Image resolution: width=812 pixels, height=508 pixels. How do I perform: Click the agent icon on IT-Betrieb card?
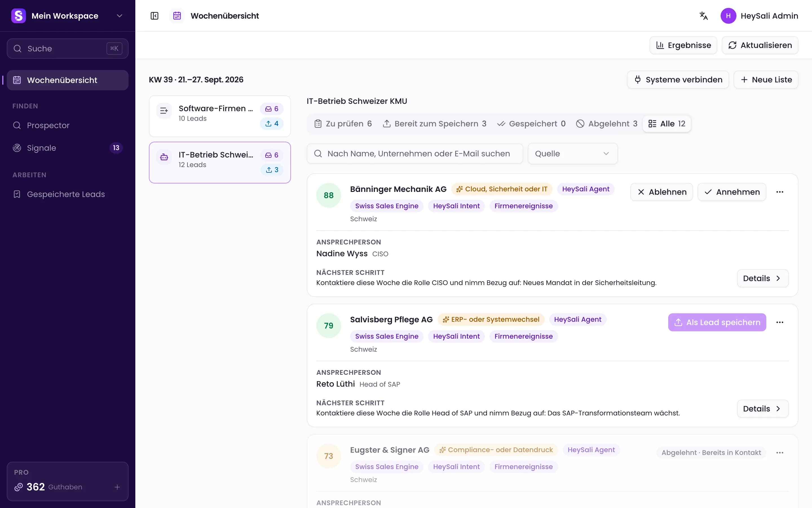(164, 157)
